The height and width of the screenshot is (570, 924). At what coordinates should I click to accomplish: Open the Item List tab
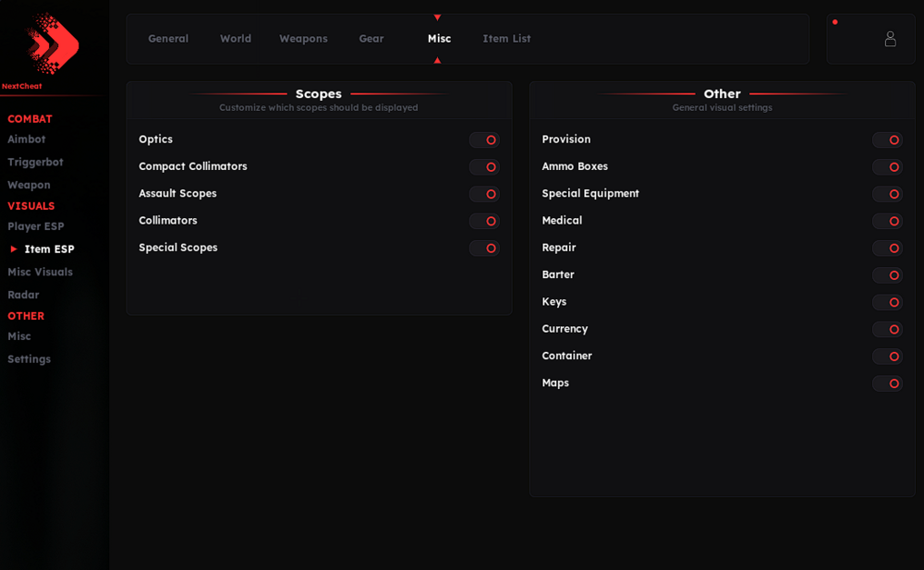click(x=506, y=38)
